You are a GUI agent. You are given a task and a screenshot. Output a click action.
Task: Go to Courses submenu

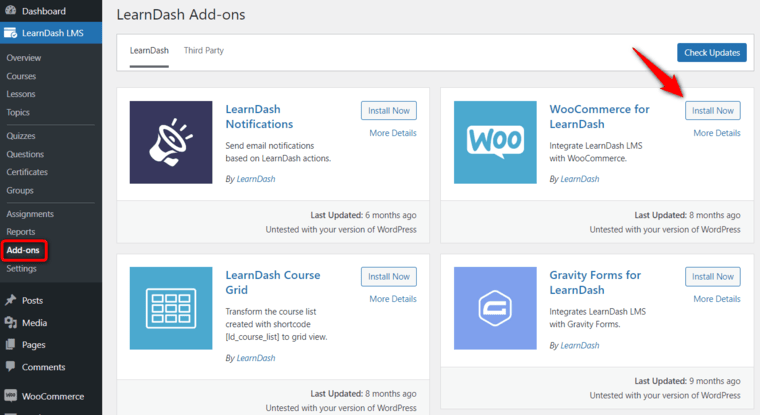tap(21, 76)
